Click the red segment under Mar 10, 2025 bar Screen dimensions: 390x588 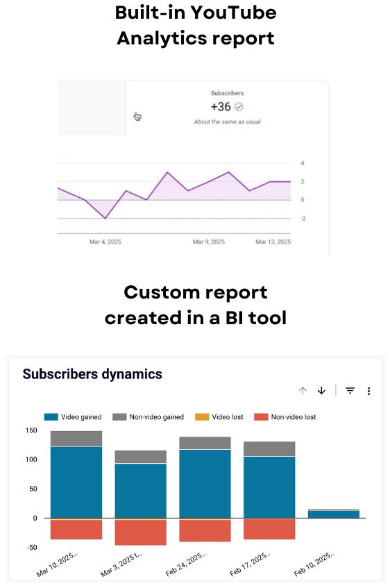point(76,529)
